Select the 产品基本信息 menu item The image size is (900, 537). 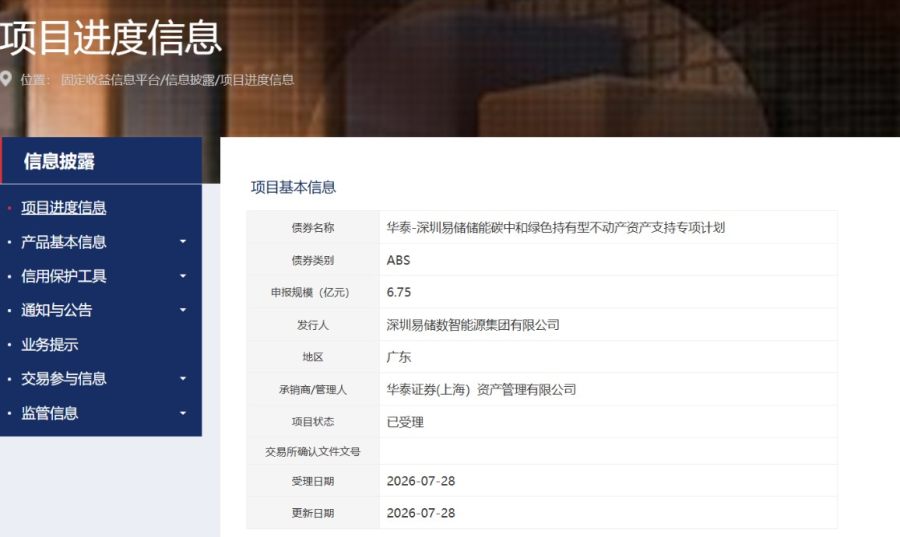(x=64, y=242)
